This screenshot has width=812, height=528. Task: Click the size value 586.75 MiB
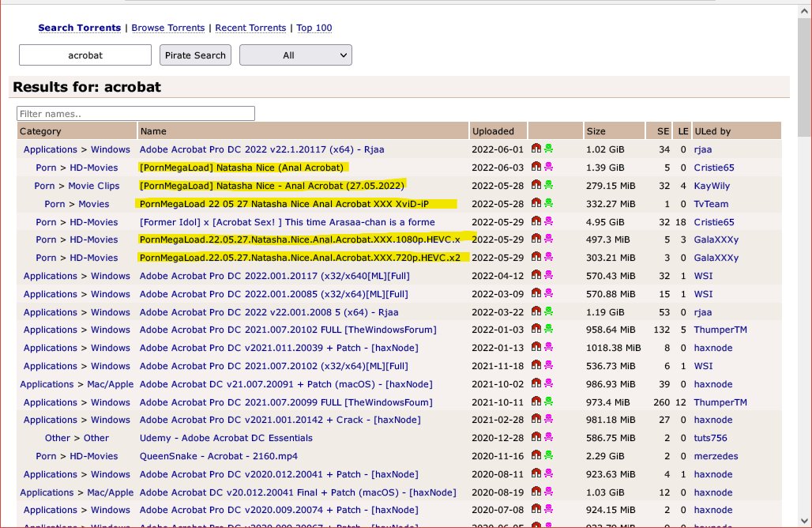(x=611, y=438)
